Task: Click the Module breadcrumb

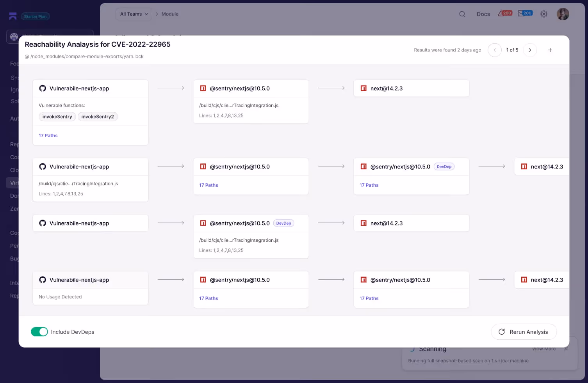Action: pyautogui.click(x=170, y=14)
